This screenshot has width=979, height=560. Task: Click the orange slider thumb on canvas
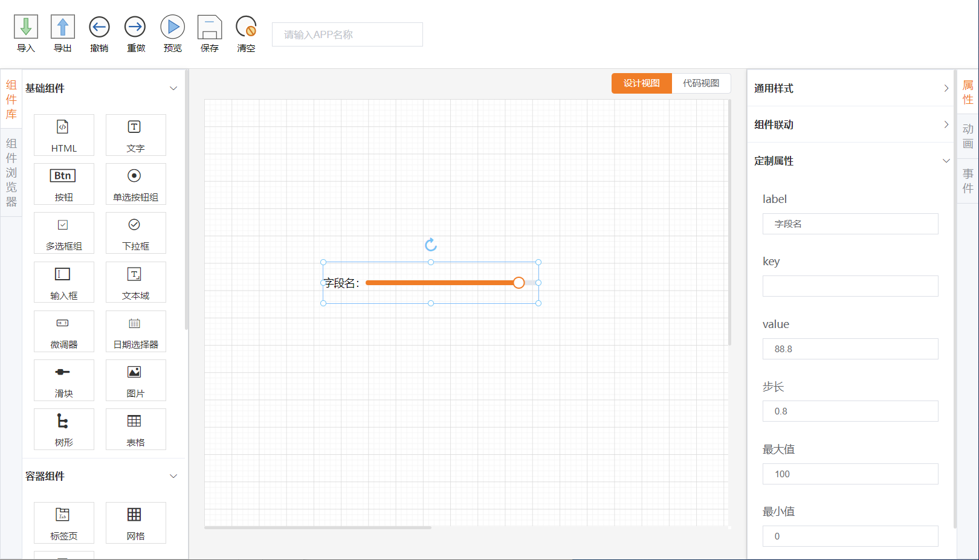pyautogui.click(x=519, y=283)
